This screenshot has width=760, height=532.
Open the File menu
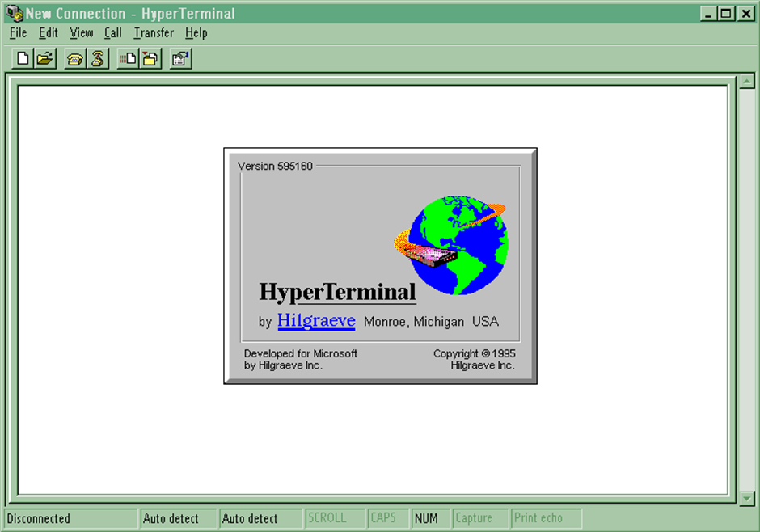click(x=17, y=32)
